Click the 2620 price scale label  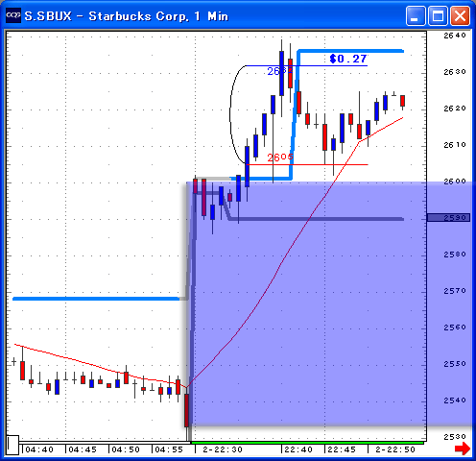455,109
